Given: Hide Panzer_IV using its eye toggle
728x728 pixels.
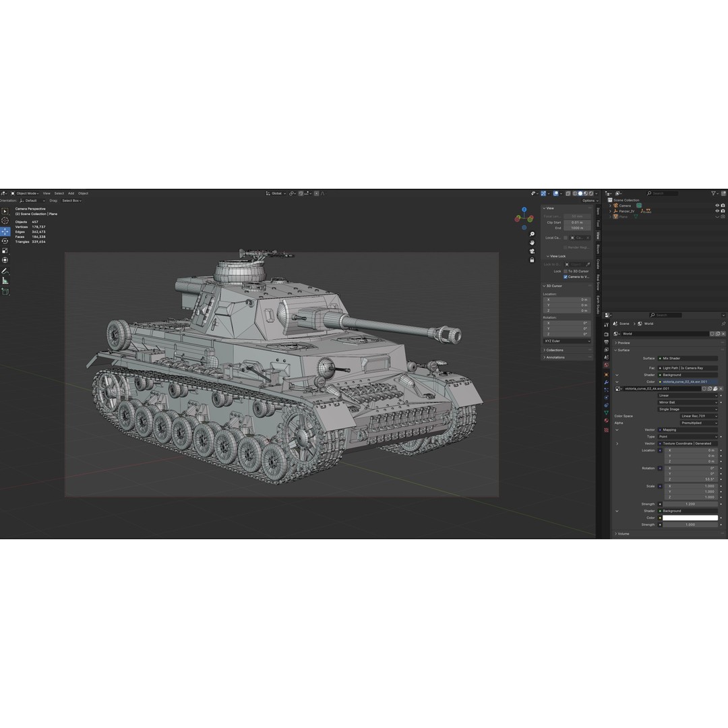Looking at the screenshot, I should click(717, 210).
